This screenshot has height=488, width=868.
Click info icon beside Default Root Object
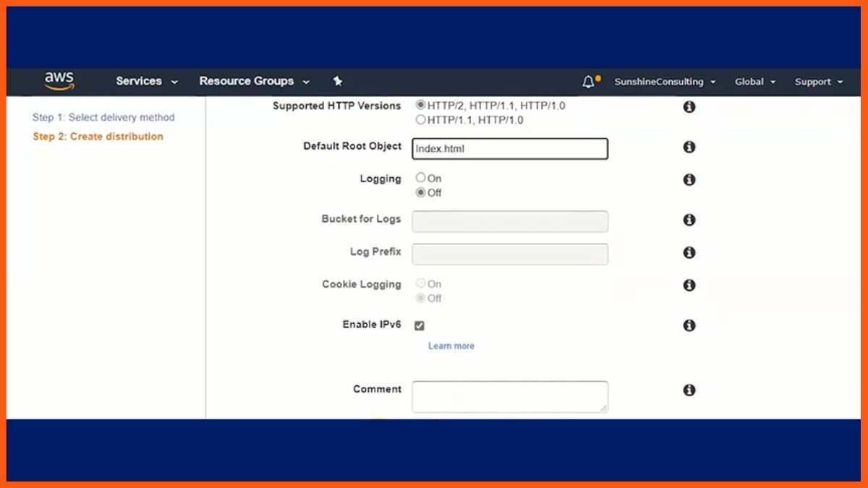[x=689, y=147]
